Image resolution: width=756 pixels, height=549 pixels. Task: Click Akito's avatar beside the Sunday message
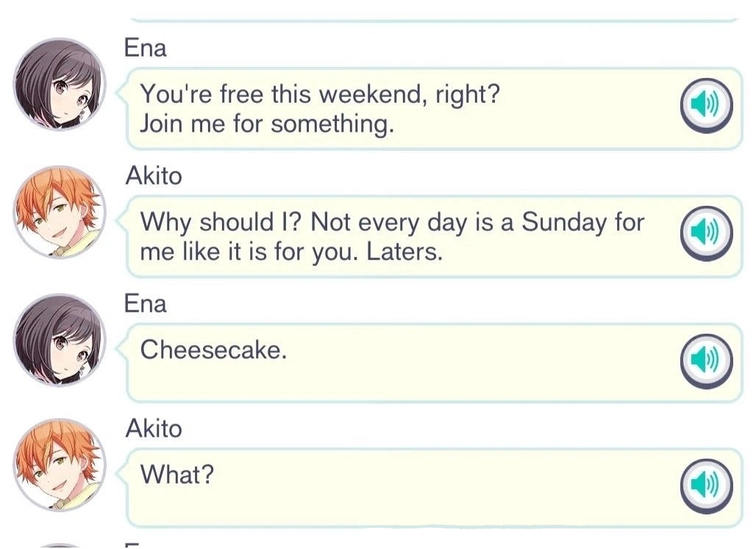click(60, 213)
